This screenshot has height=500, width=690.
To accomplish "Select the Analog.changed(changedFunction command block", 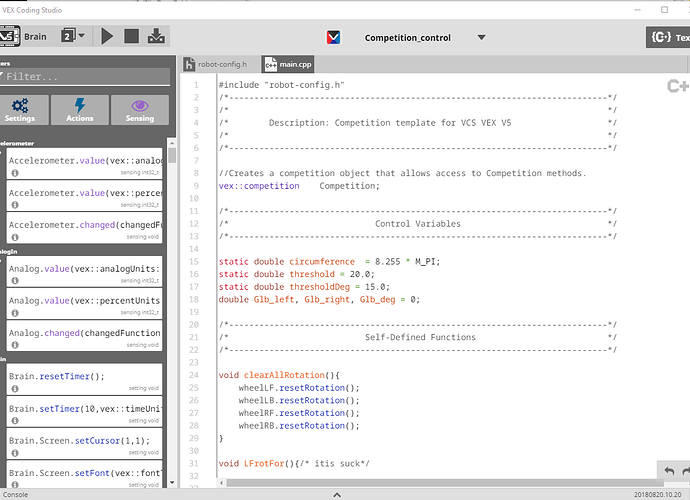I will coord(84,335).
